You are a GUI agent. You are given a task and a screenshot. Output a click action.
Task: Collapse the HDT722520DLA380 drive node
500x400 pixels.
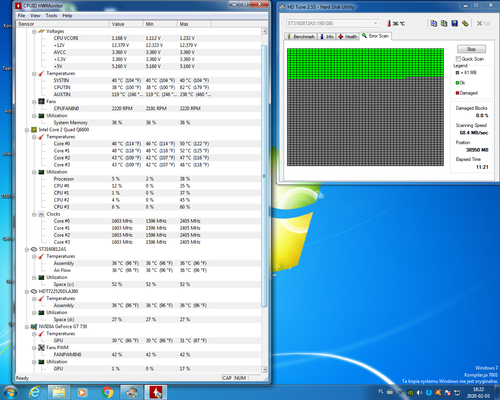click(27, 292)
